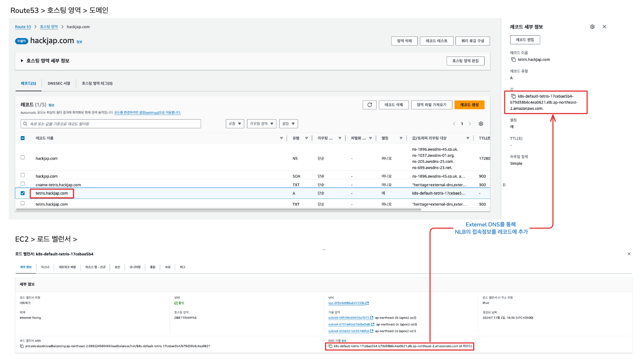Image resolution: width=644 pixels, height=359 pixels.
Task: Select the hackjap.com SOA record checkbox
Action: (x=22, y=175)
